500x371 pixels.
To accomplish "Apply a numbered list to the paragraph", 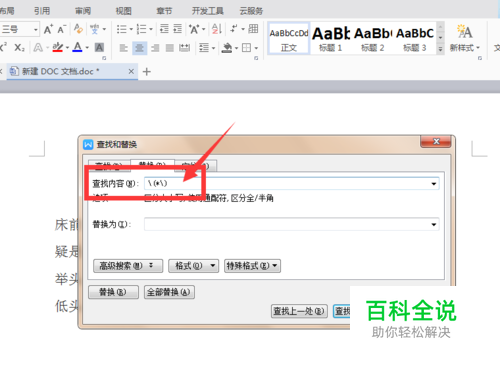I will click(141, 29).
